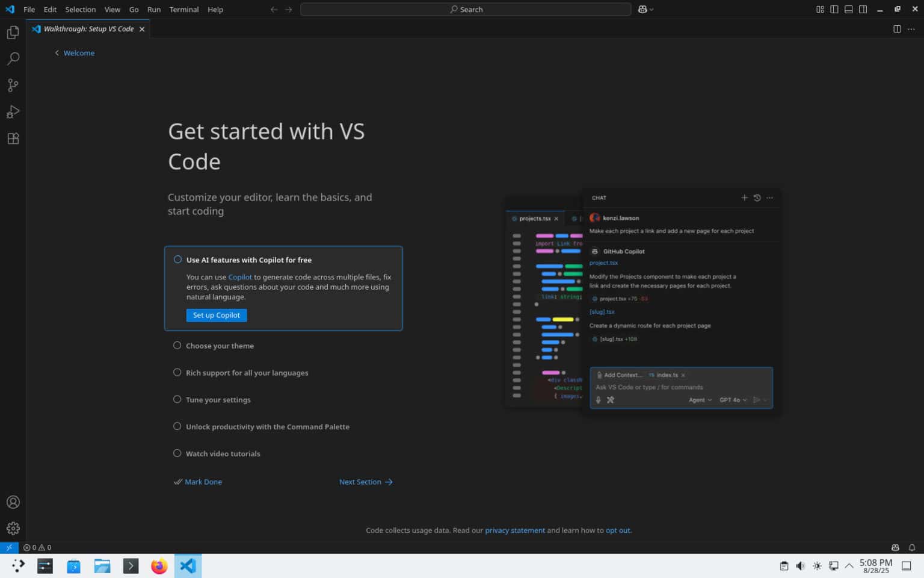This screenshot has width=924, height=578.
Task: Open the Search view
Action: [x=13, y=58]
